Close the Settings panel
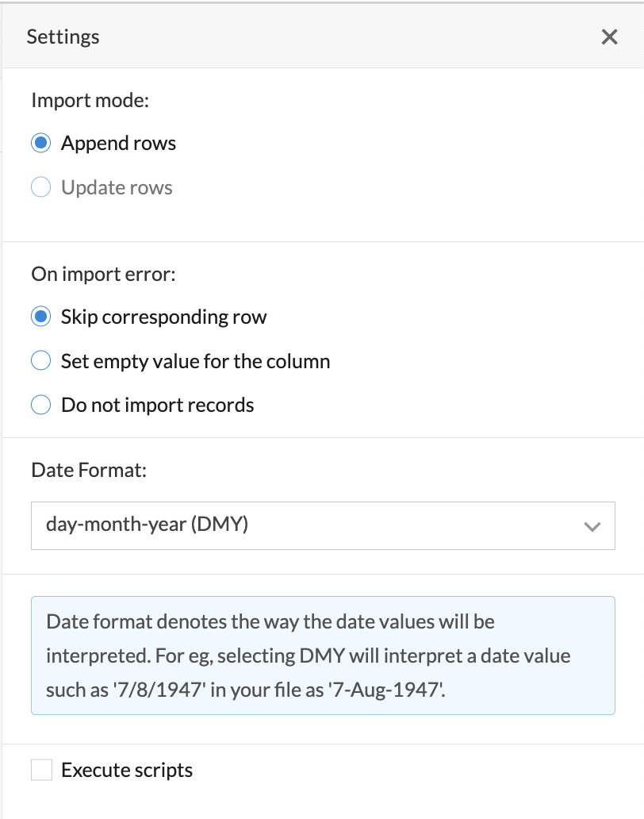Screen dimensions: 644x819 point(609,37)
